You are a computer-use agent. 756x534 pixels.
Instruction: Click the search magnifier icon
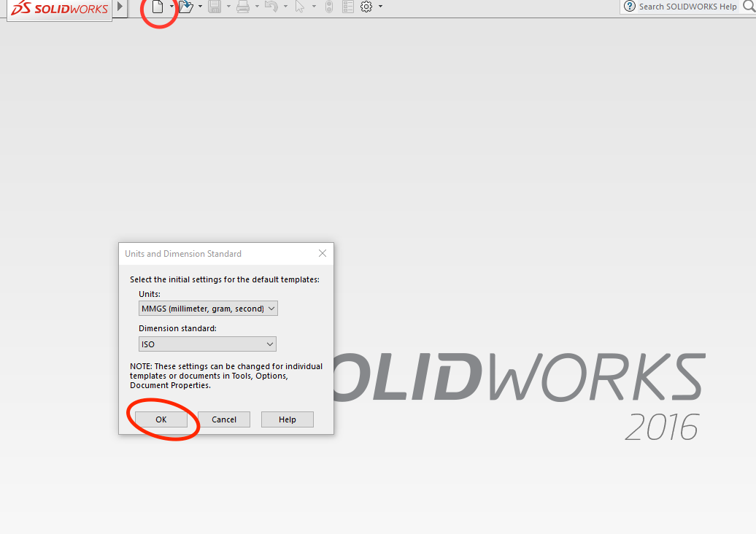click(x=750, y=7)
